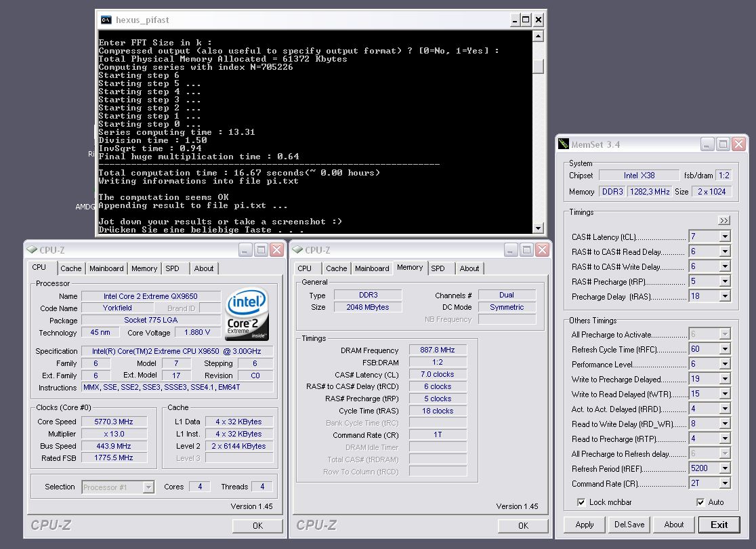This screenshot has height=549, width=756.
Task: Click OK in the CPU-Z Memory tab window
Action: [523, 525]
